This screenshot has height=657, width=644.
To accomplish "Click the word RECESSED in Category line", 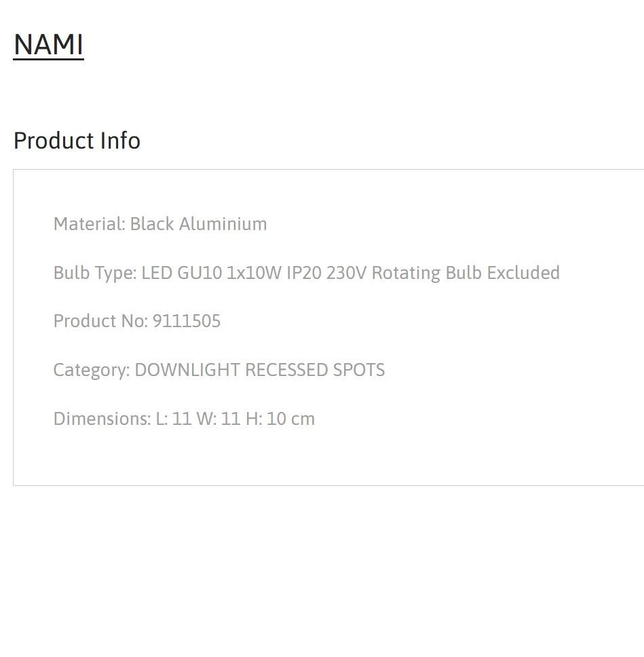I will tap(286, 370).
